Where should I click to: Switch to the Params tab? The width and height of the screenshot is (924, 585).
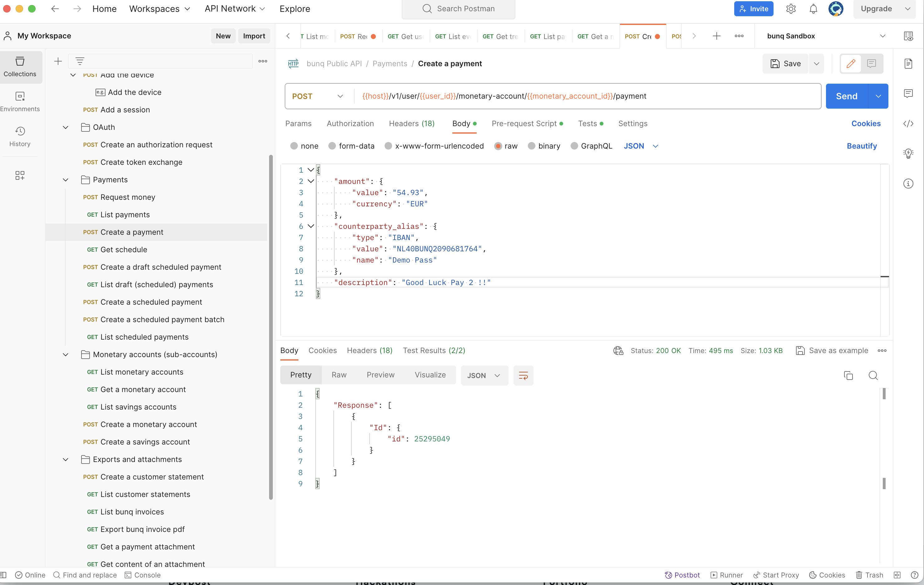coord(298,124)
